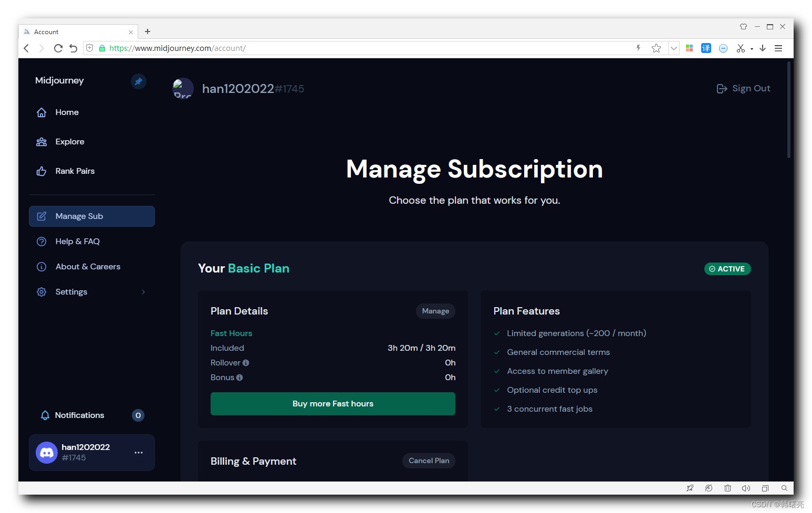Open the scissors tool dropdown arrow
The image size is (812, 513).
pyautogui.click(x=752, y=49)
